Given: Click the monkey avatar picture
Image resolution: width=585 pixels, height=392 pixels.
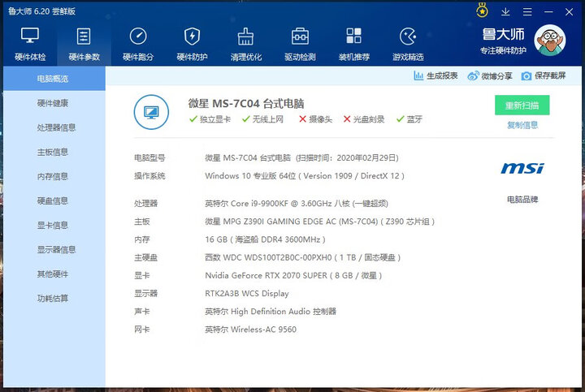Looking at the screenshot, I should [550, 41].
